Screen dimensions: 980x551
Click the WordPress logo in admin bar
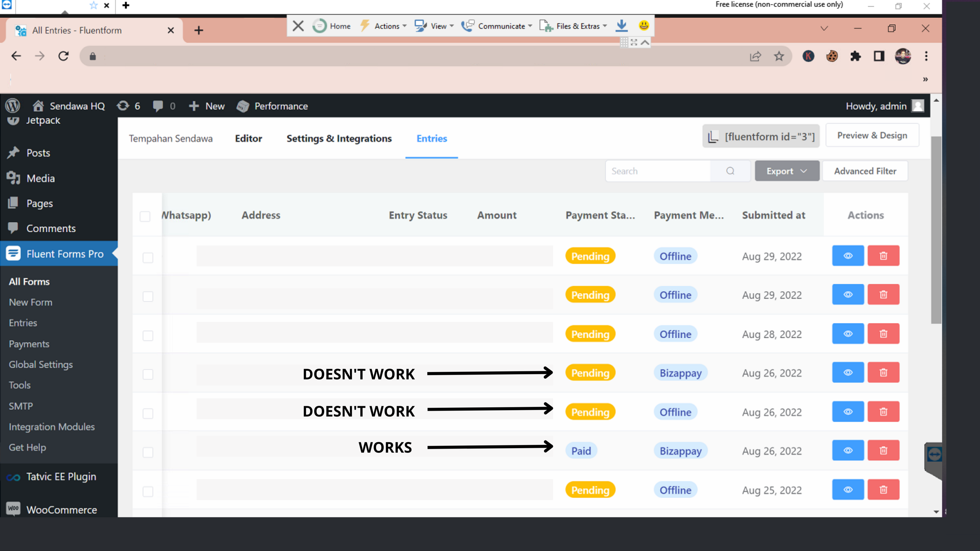[x=13, y=106]
